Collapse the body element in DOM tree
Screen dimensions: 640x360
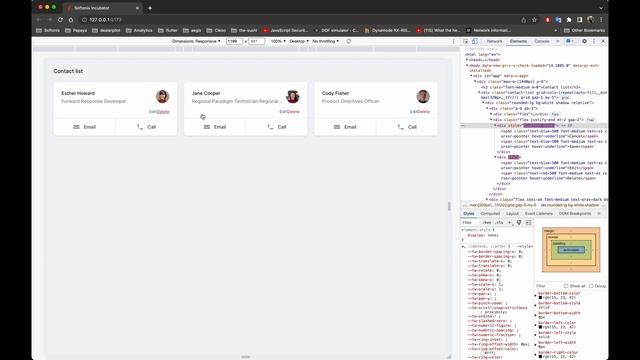click(467, 65)
